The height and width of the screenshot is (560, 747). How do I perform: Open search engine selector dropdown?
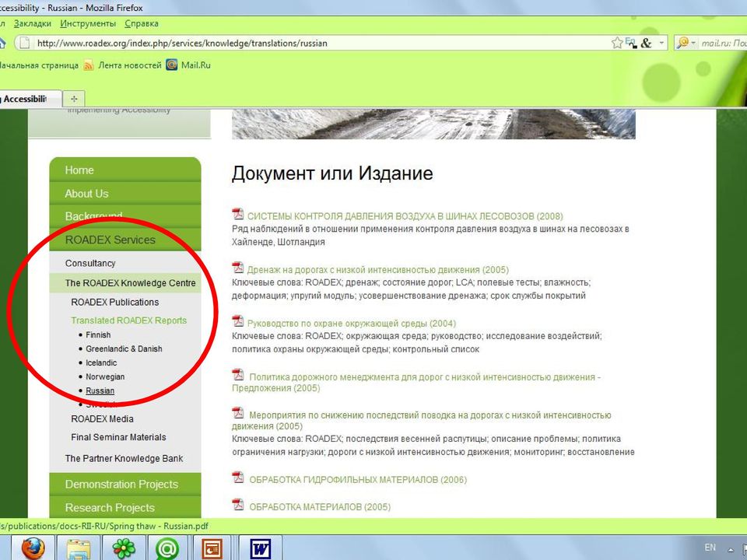pyautogui.click(x=686, y=43)
